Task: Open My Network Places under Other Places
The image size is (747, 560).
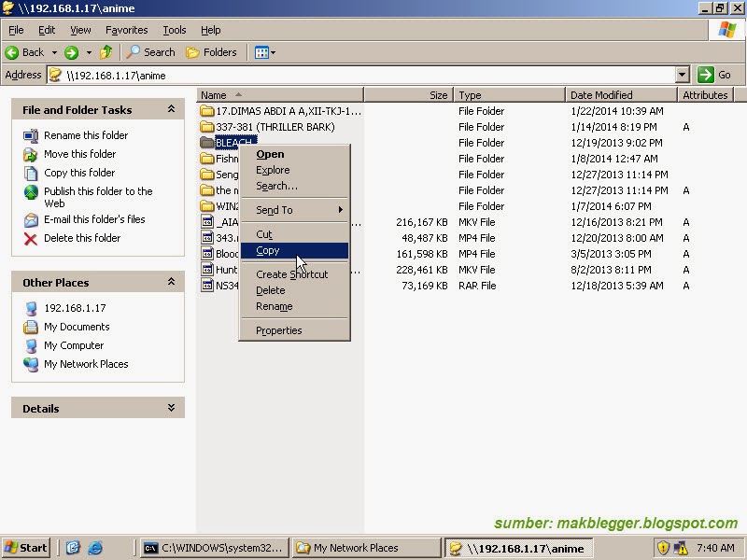Action: 86,364
